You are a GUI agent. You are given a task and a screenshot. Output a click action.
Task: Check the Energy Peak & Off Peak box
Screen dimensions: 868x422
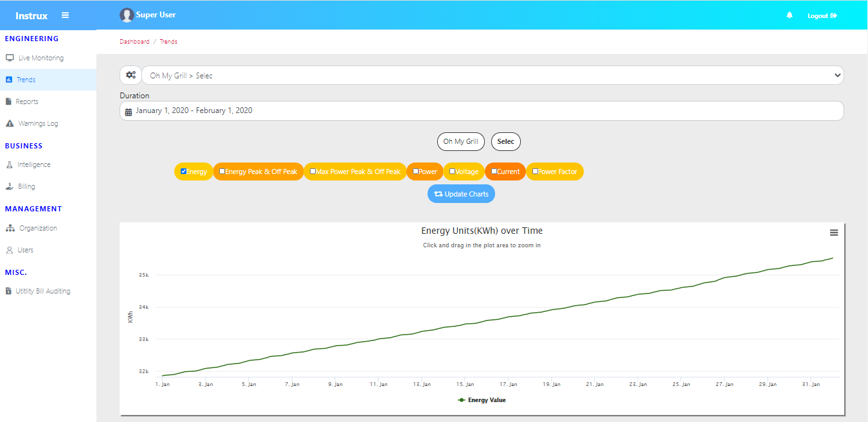point(222,171)
